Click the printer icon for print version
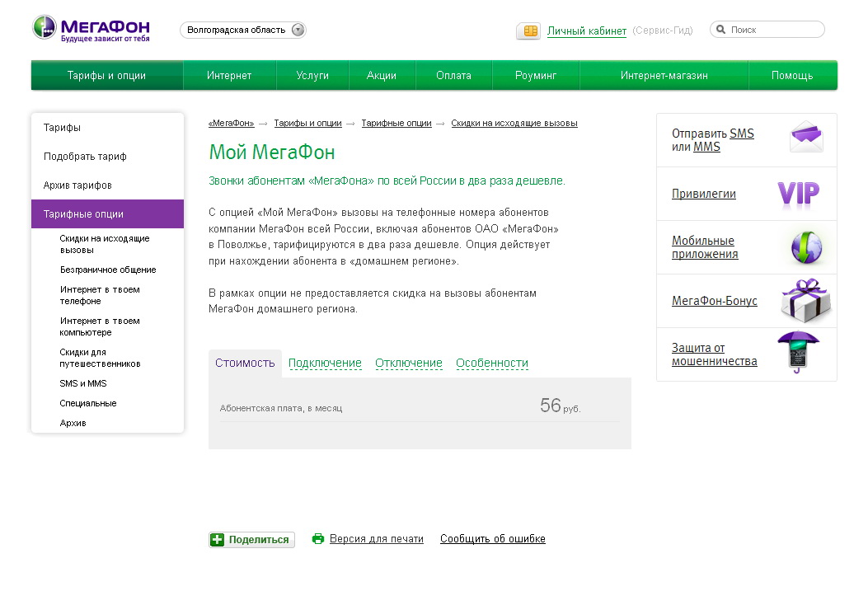 [318, 539]
